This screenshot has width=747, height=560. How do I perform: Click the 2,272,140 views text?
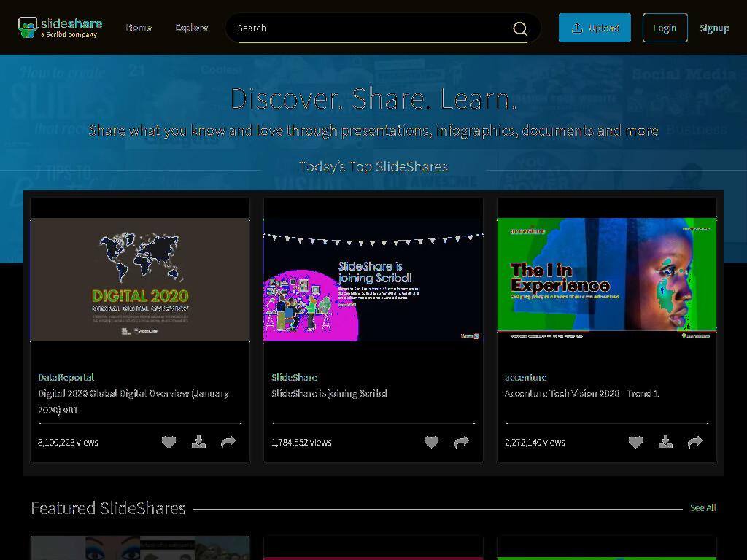(x=535, y=443)
